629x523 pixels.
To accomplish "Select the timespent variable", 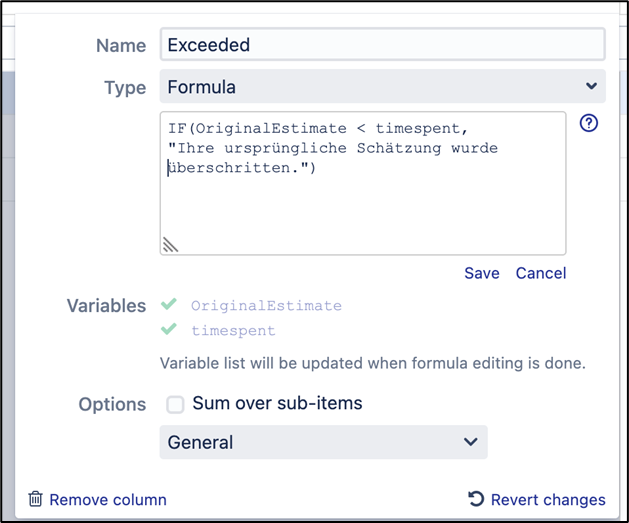I will pos(233,330).
